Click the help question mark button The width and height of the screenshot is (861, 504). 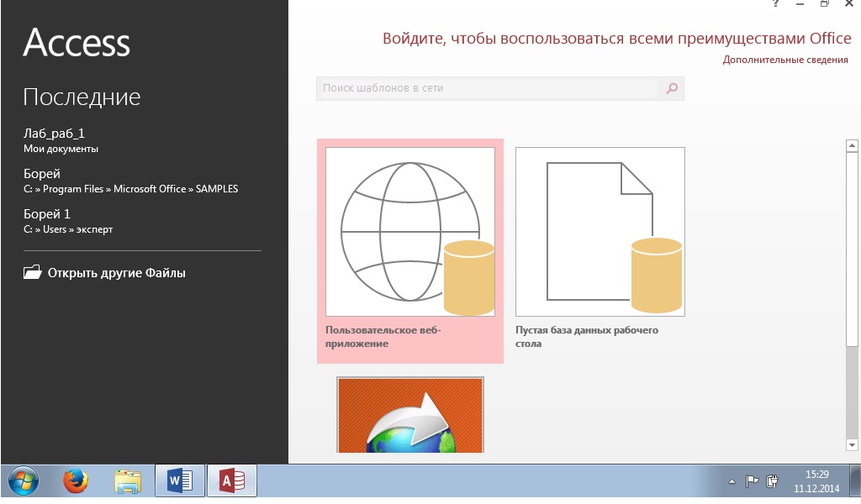(775, 3)
